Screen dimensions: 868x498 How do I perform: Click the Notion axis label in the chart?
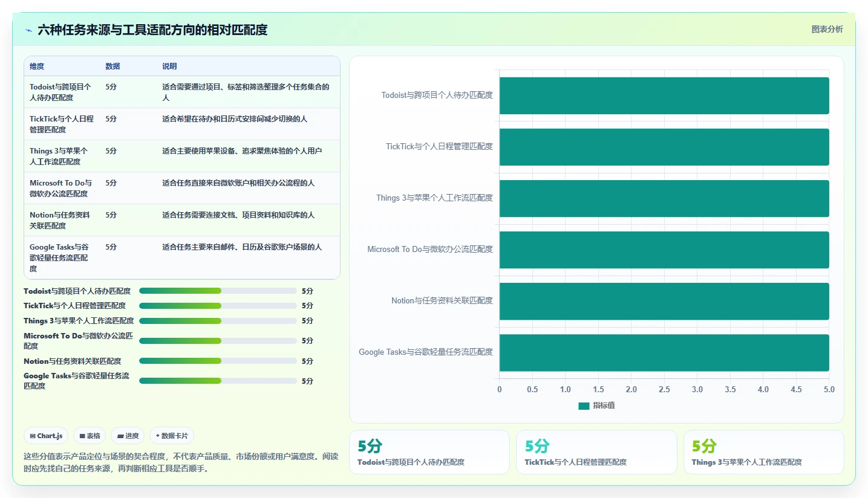coord(442,300)
